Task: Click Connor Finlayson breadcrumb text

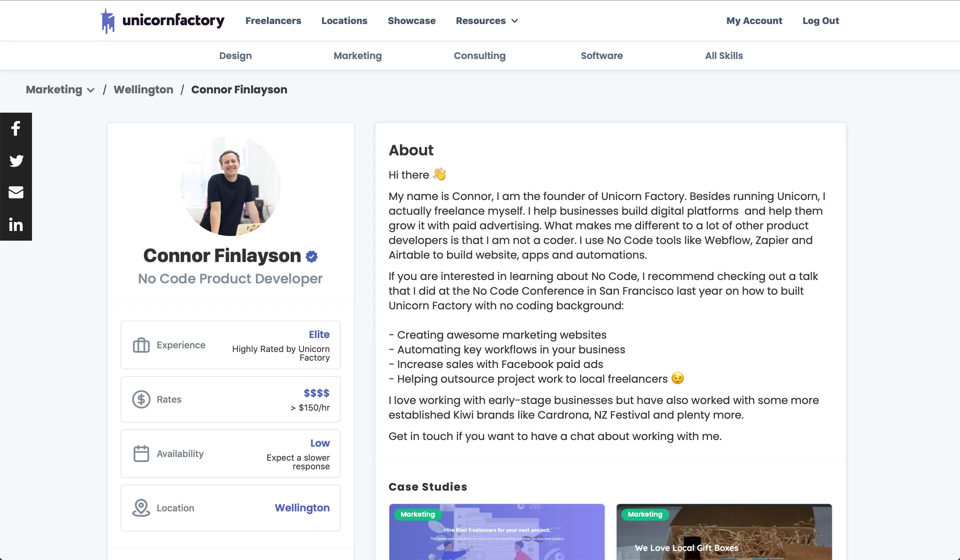Action: pyautogui.click(x=239, y=90)
